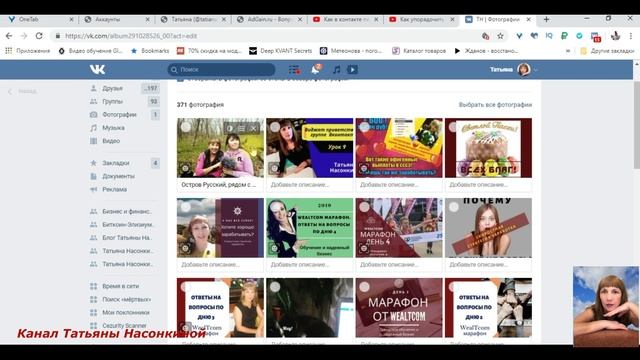640x360 pixels.
Task: Open the notifications bell
Action: click(316, 69)
